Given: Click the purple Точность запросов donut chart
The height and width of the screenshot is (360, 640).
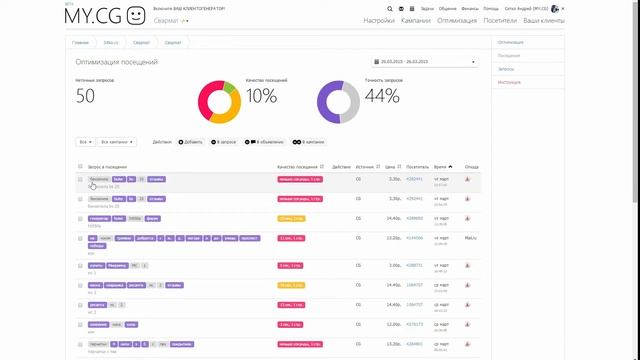Looking at the screenshot, I should (338, 102).
